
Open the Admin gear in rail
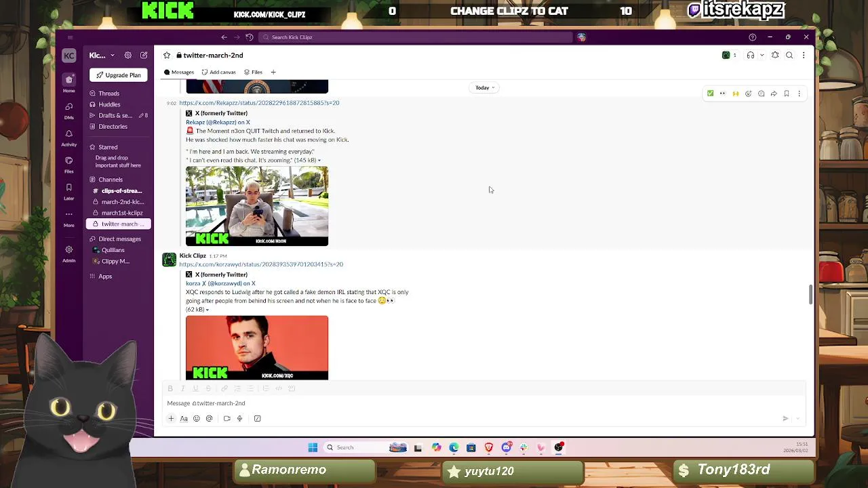tap(68, 253)
